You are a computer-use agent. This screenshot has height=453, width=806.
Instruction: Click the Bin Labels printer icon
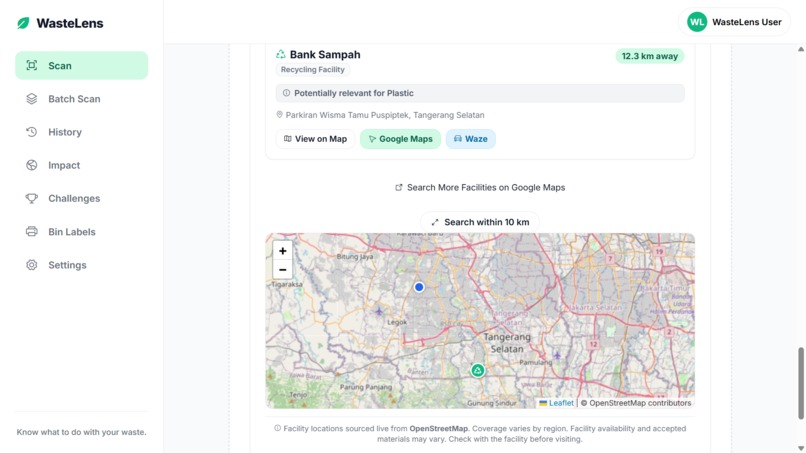point(32,232)
